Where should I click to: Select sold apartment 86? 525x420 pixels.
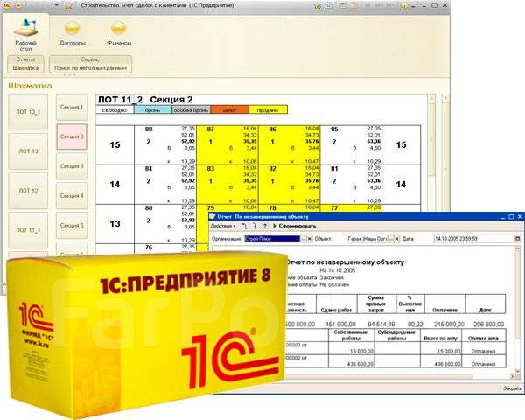coord(290,145)
